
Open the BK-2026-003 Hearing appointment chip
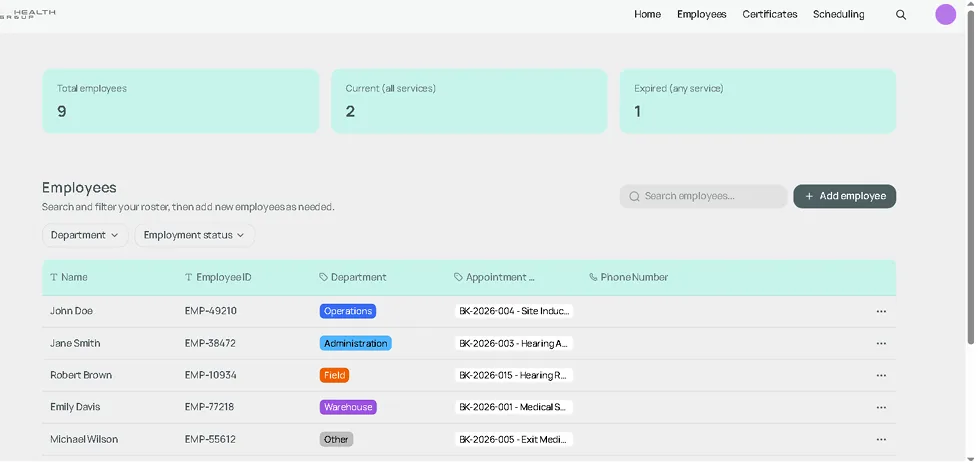click(x=514, y=343)
